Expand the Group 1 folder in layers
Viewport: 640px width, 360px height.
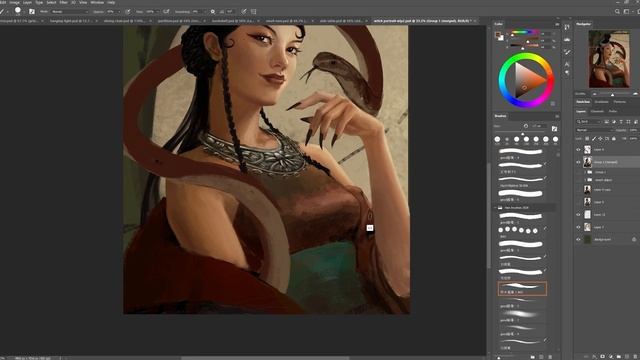click(x=585, y=172)
